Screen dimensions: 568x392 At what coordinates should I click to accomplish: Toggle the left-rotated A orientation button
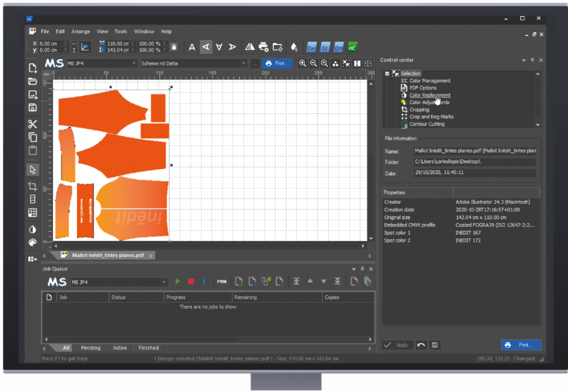point(206,47)
